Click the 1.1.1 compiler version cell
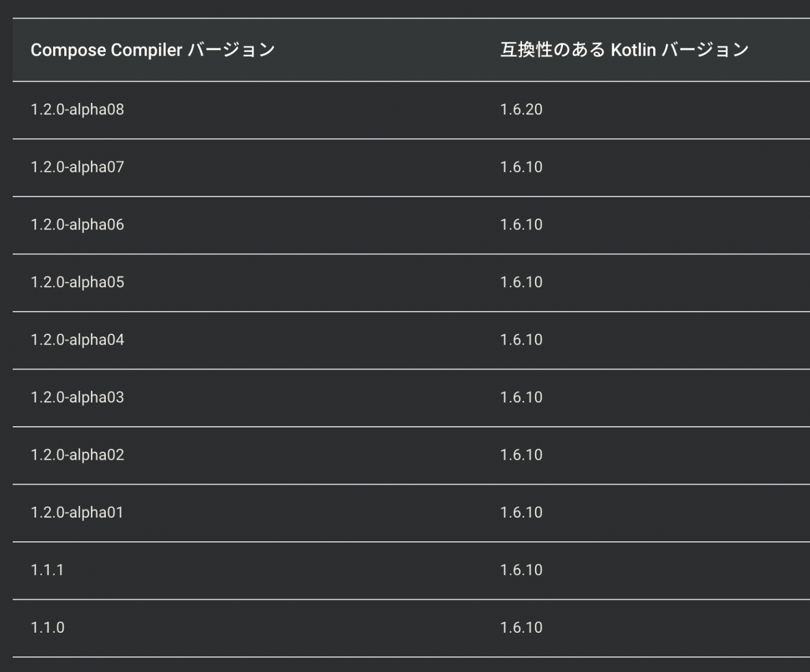810x672 pixels. pos(47,570)
